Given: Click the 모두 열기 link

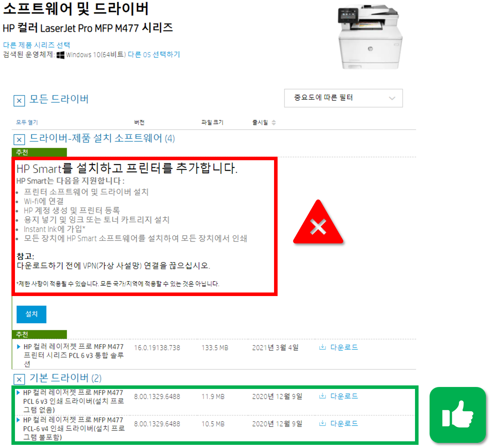Looking at the screenshot, I should click(x=27, y=122).
